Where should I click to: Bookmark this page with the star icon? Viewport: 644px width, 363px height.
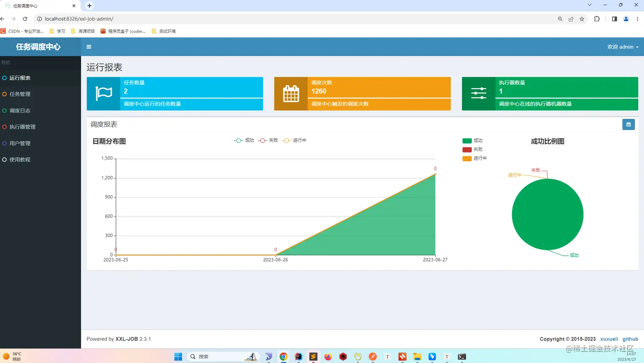coord(582,19)
